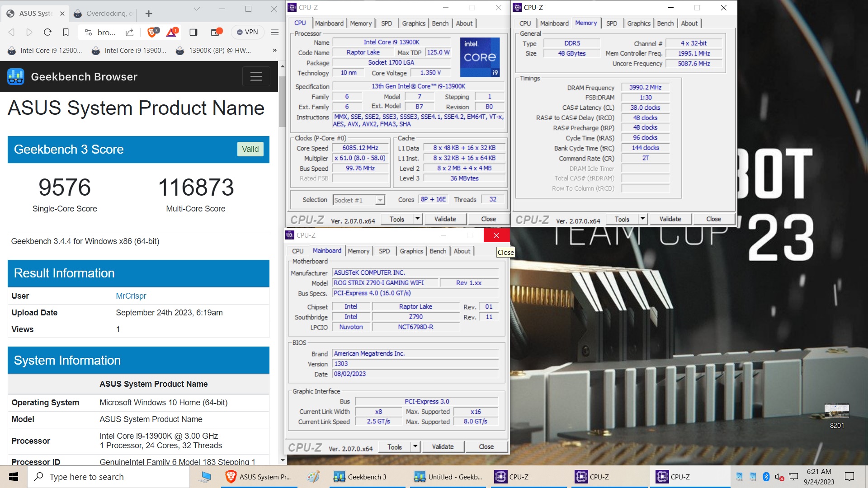Open the 13900K (8P) @ HW bookmark
Screen dimensions: 868x488
tap(213, 50)
